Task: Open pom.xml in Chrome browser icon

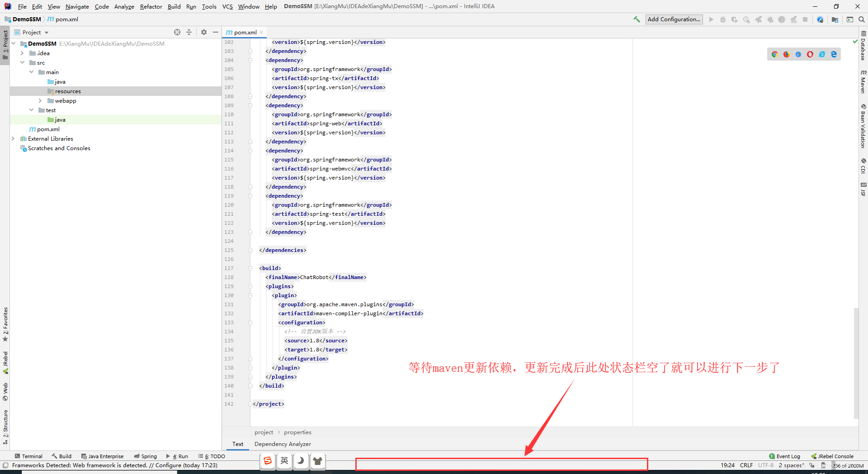Action: click(x=774, y=54)
